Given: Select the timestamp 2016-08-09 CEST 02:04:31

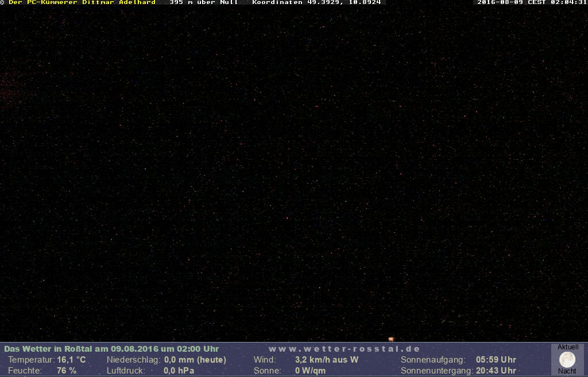Looking at the screenshot, I should click(x=532, y=2).
